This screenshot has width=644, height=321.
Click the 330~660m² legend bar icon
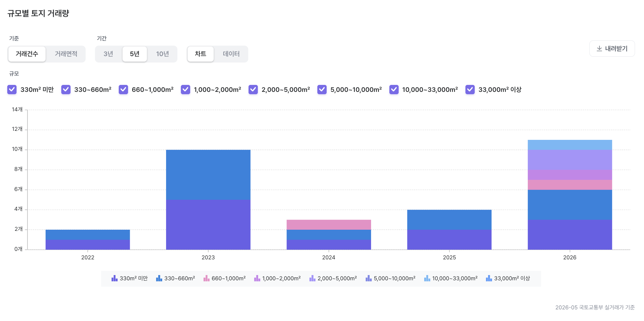click(x=159, y=278)
